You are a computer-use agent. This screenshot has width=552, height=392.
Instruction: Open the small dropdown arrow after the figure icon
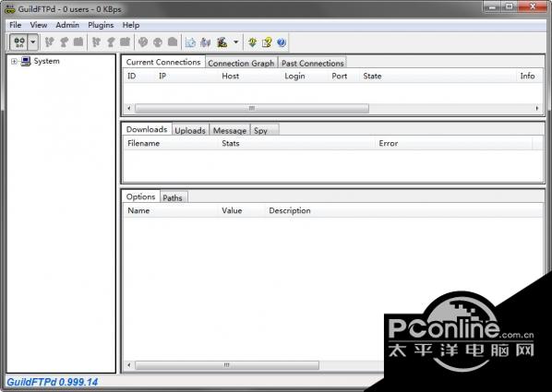[x=236, y=42]
